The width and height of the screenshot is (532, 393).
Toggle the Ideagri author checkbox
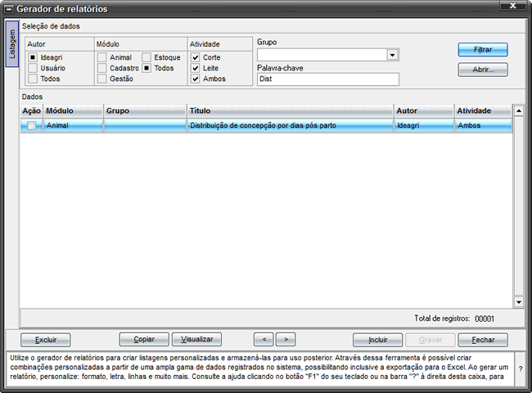(x=33, y=57)
